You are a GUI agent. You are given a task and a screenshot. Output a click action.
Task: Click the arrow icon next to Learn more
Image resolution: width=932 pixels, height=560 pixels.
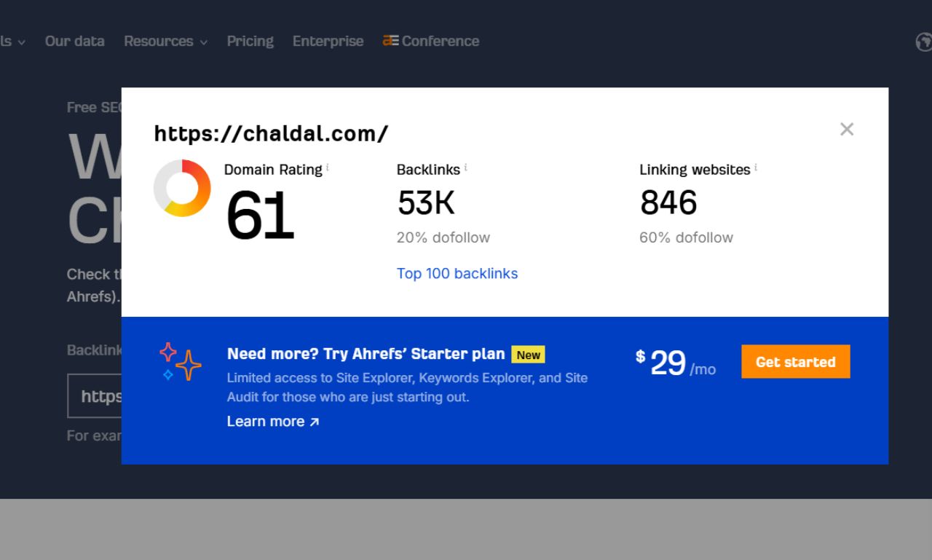[313, 421]
